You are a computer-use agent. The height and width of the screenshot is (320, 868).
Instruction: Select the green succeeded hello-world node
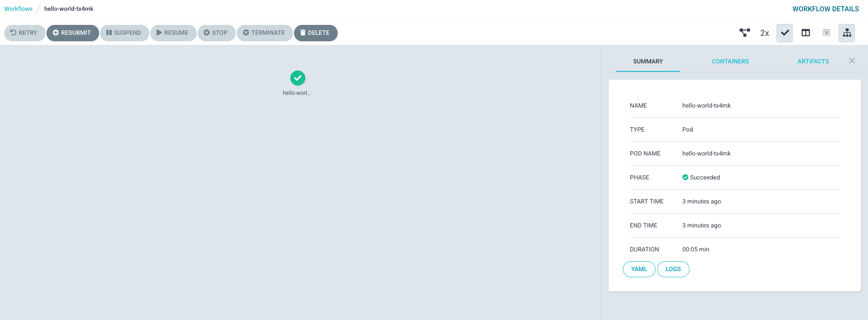click(298, 78)
